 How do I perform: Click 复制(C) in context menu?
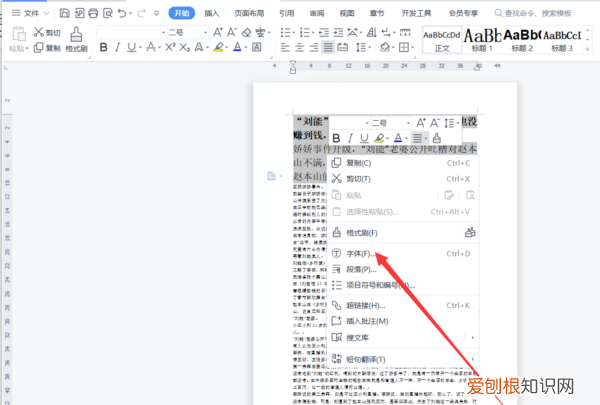click(403, 163)
